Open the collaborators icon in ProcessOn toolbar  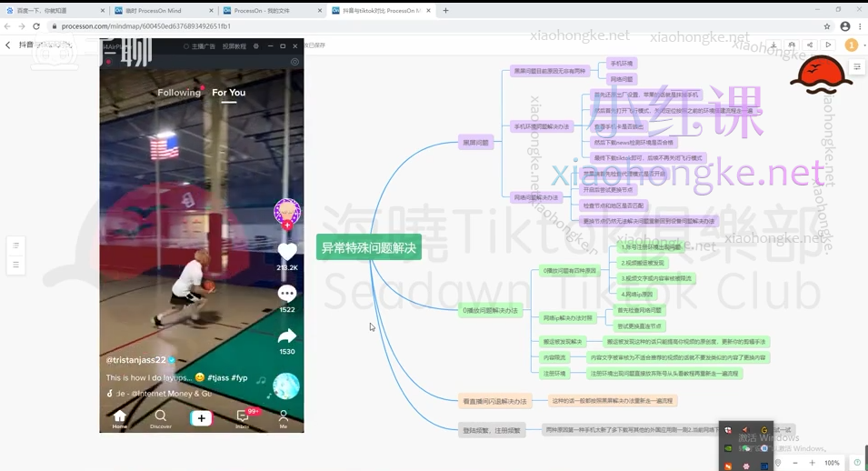point(792,45)
